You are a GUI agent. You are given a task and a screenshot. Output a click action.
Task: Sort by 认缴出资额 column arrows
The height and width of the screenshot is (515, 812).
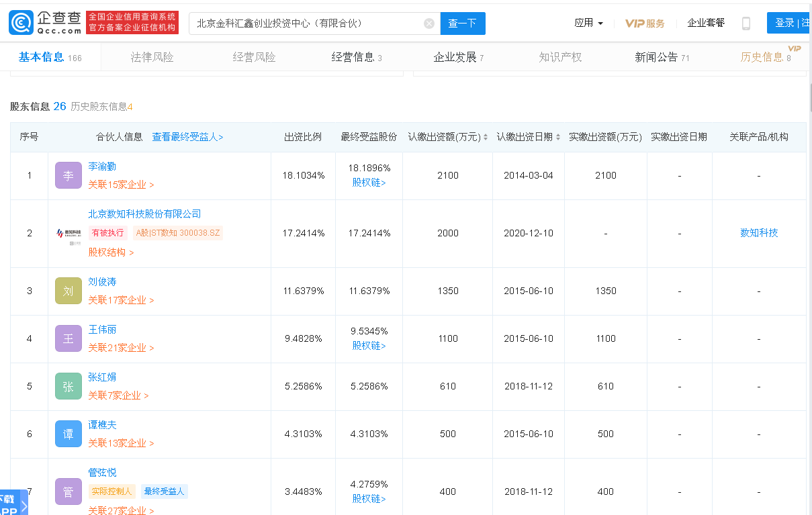(x=486, y=137)
